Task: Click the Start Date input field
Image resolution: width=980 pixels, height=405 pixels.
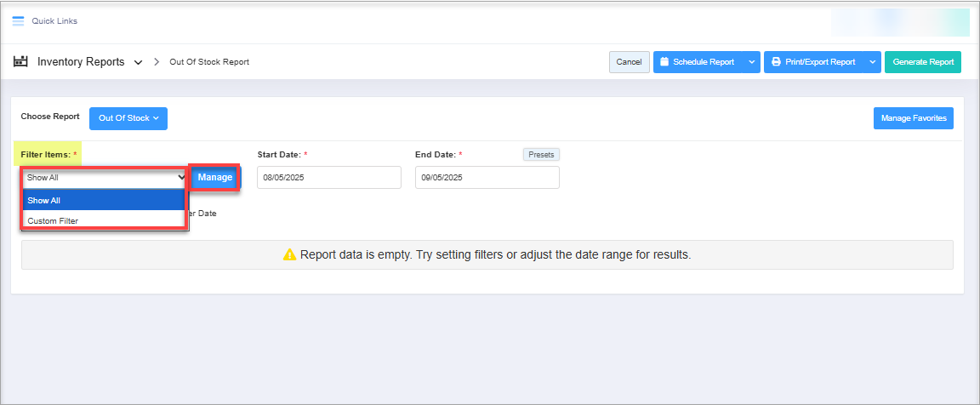Action: [x=328, y=178]
